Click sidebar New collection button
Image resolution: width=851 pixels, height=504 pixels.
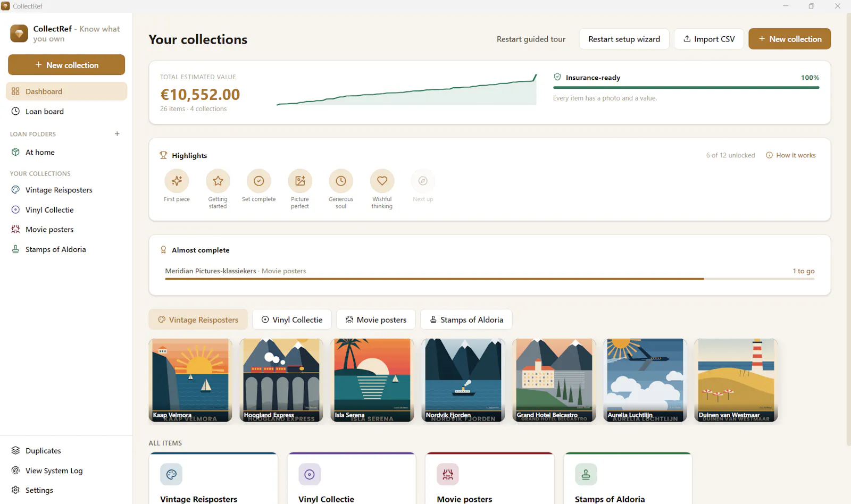tap(66, 65)
